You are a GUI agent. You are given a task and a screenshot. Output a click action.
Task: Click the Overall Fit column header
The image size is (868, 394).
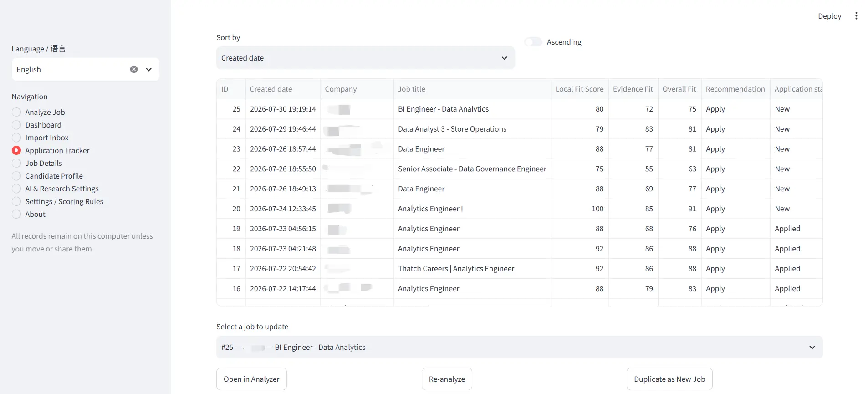(679, 89)
